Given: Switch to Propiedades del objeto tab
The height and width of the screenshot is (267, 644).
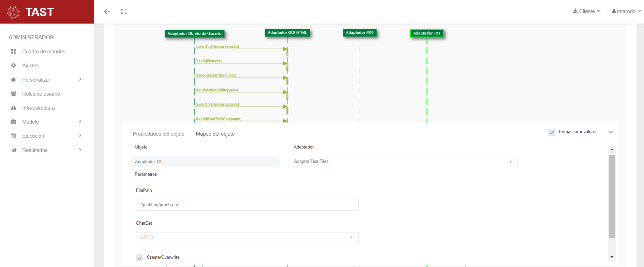Looking at the screenshot, I should coord(159,134).
